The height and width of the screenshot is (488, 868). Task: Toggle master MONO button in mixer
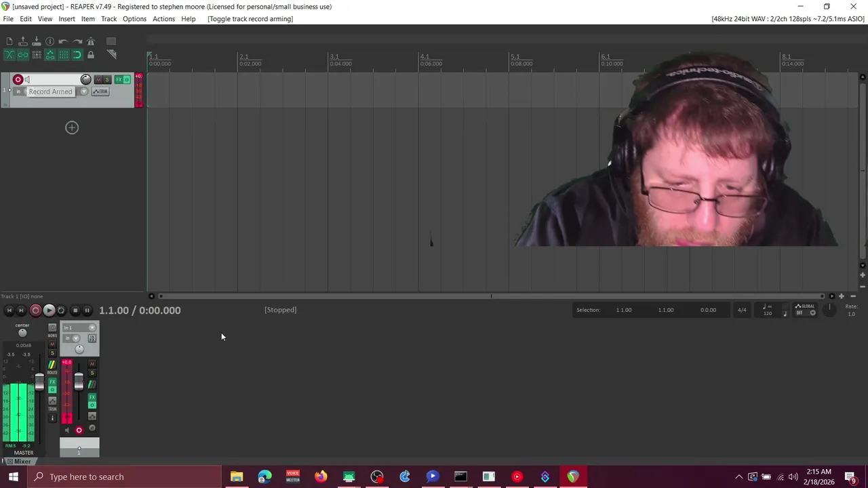(52, 328)
